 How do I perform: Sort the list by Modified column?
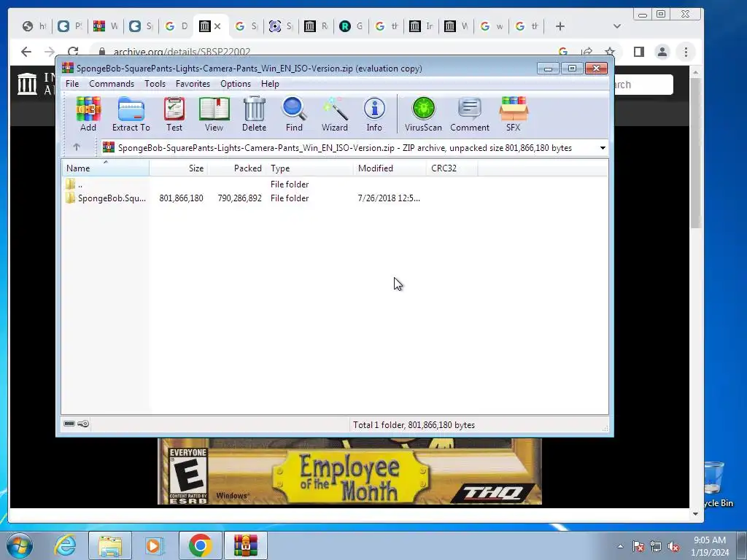tap(390, 168)
